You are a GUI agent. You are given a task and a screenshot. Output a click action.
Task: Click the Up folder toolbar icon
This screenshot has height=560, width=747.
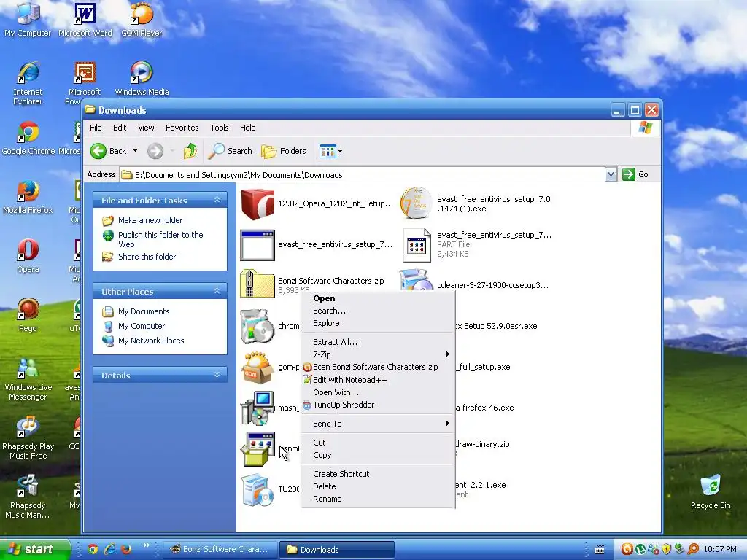190,151
